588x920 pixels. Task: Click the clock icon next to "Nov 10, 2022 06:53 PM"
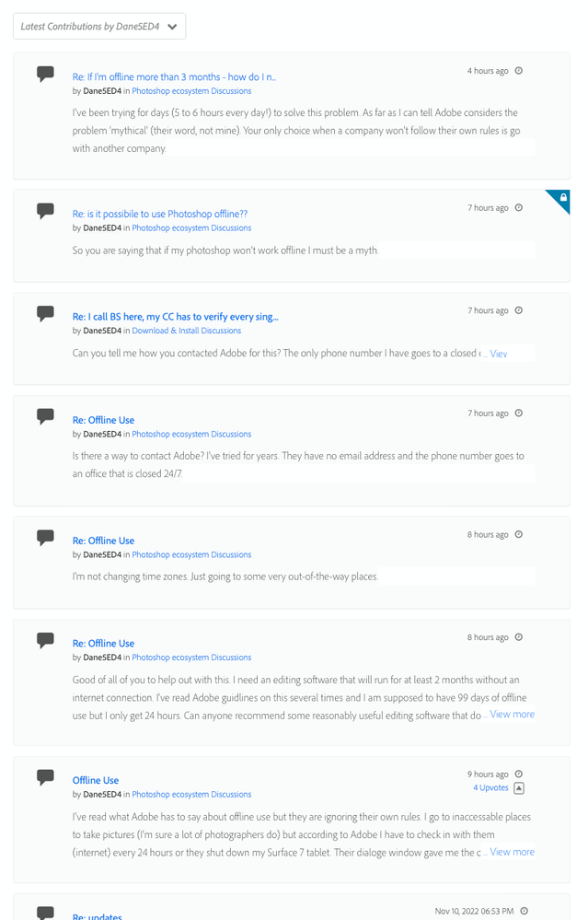coord(524,911)
